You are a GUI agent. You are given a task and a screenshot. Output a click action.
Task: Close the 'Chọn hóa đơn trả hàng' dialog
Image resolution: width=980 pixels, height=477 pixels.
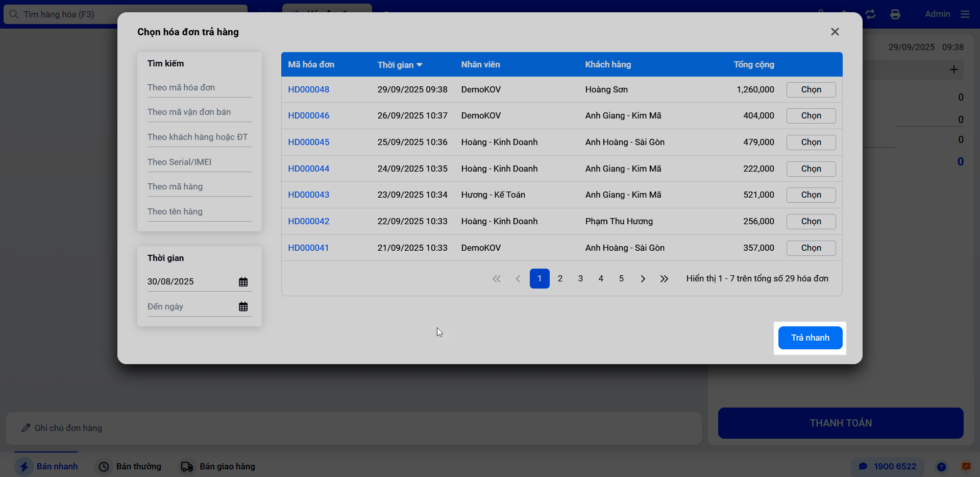pos(835,32)
